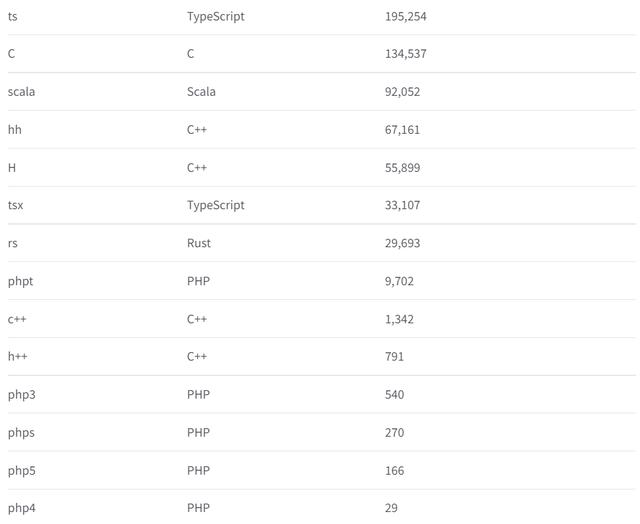
Task: Click the 'php5' extension cell
Action: (21, 470)
